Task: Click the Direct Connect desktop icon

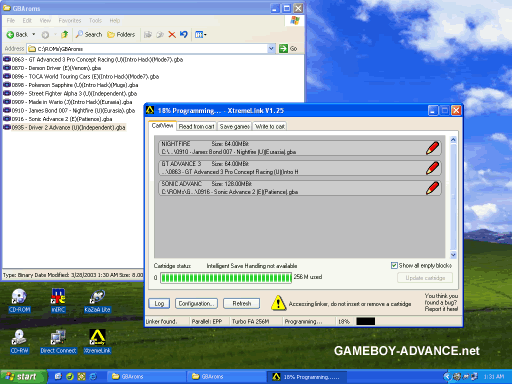Action: [x=58, y=342]
